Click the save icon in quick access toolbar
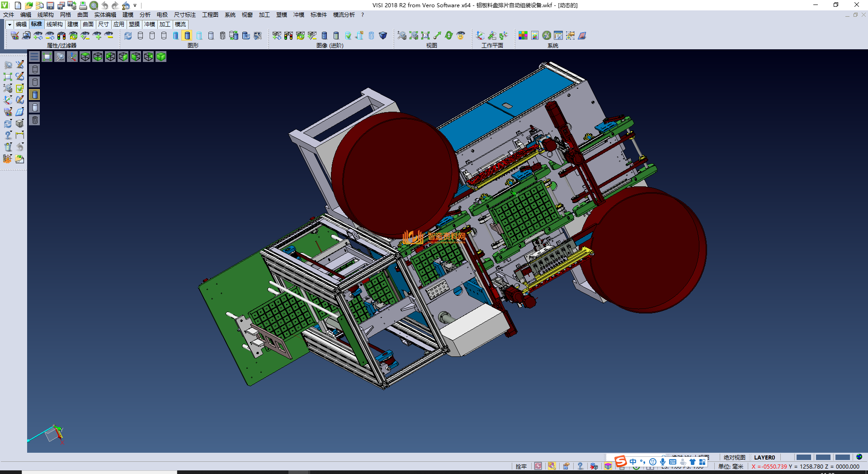868x474 pixels. [x=50, y=5]
